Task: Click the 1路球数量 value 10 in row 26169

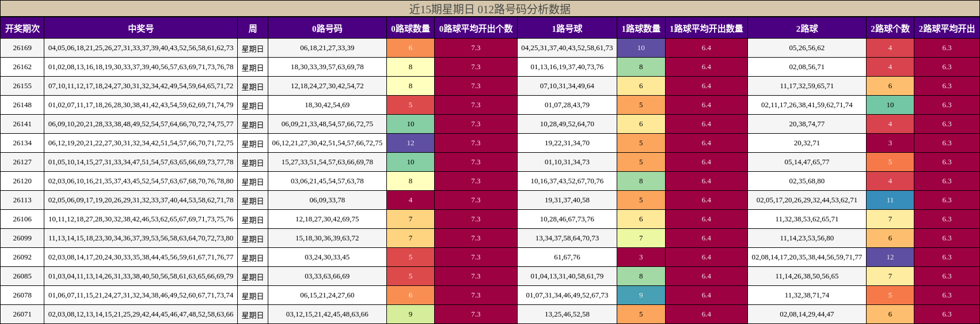Action: click(641, 48)
